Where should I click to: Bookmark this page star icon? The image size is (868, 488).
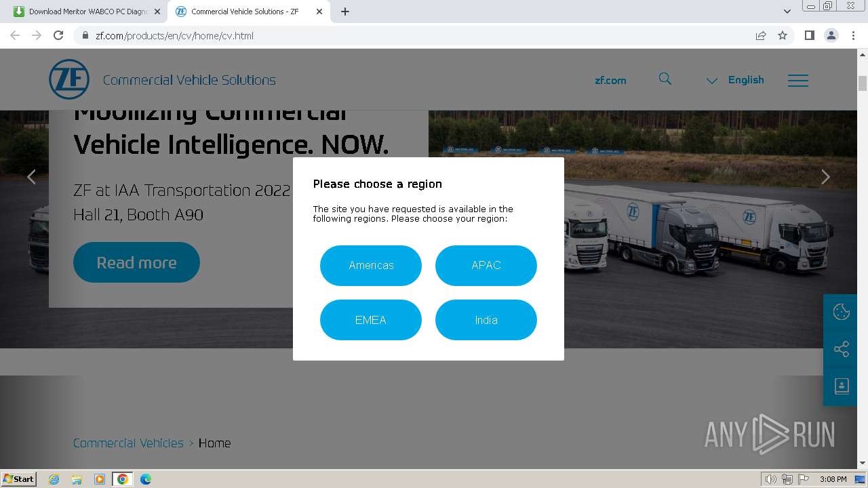(x=783, y=35)
